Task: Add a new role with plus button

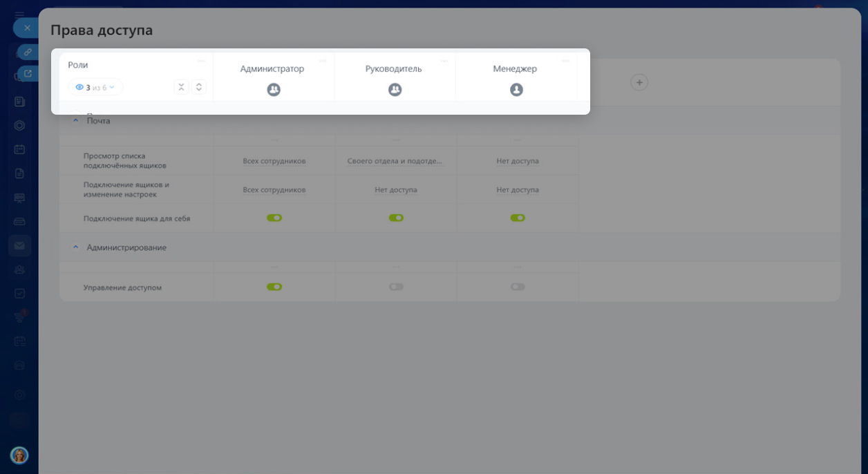Action: (x=639, y=82)
